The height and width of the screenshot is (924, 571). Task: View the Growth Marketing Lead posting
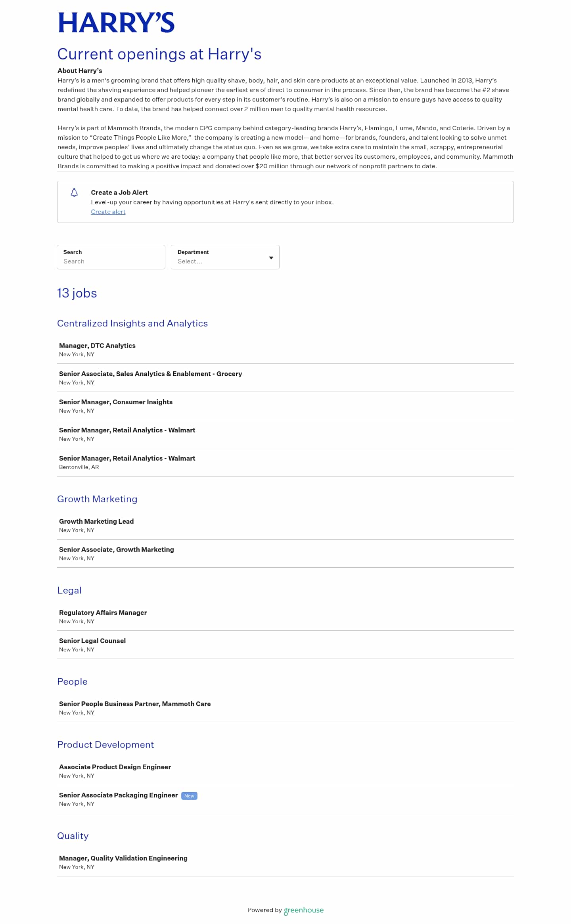tap(285, 525)
